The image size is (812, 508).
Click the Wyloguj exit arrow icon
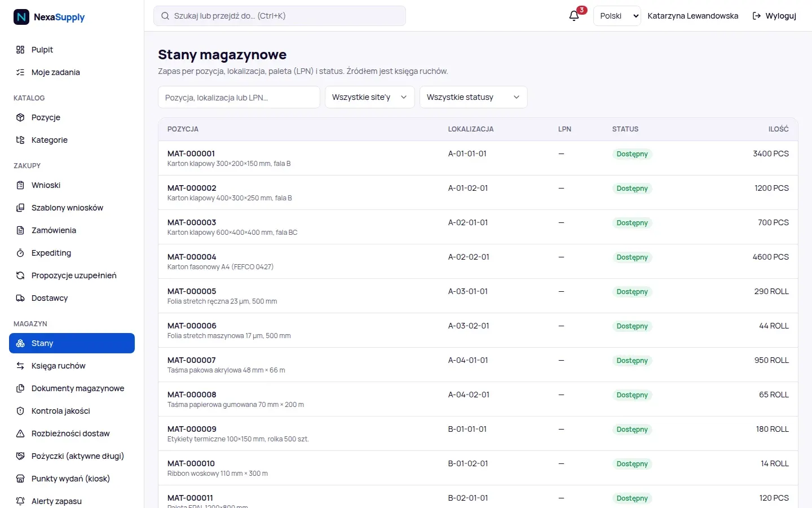pos(757,16)
